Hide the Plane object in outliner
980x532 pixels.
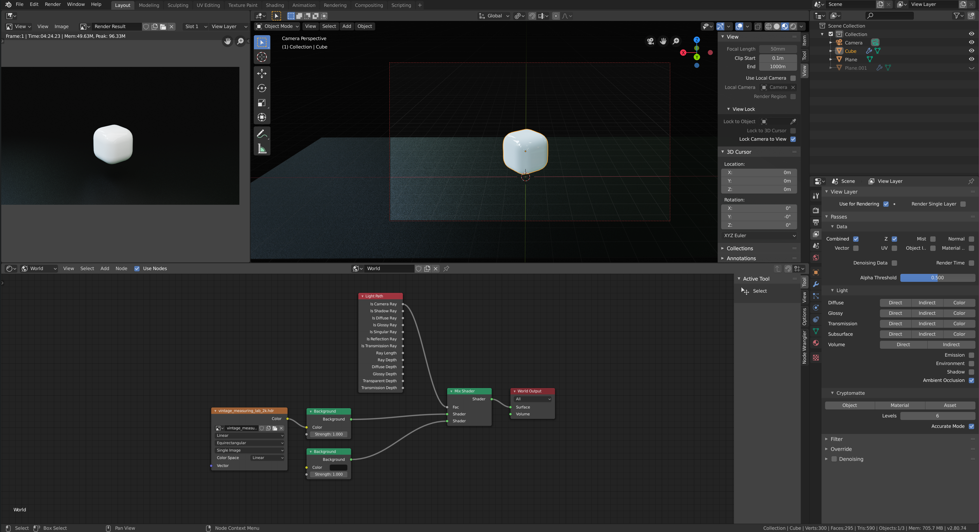coord(971,59)
